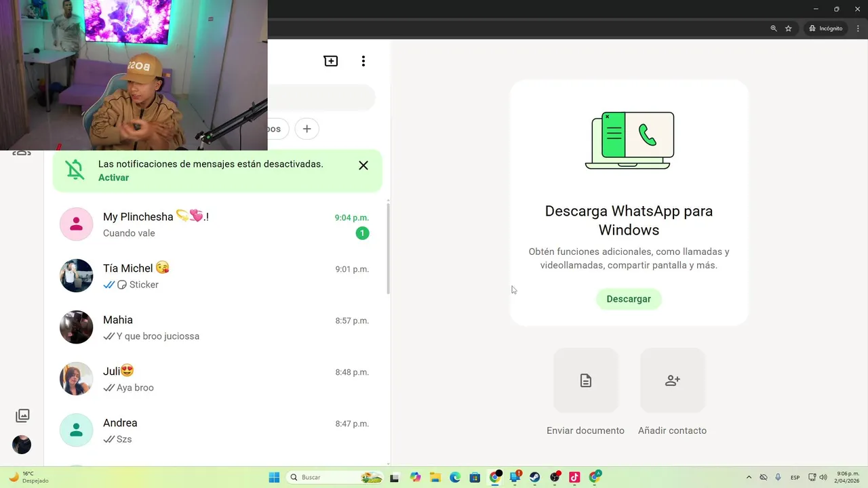Viewport: 868px width, 488px height.
Task: Click the laptop with phone illustration
Action: point(629,140)
